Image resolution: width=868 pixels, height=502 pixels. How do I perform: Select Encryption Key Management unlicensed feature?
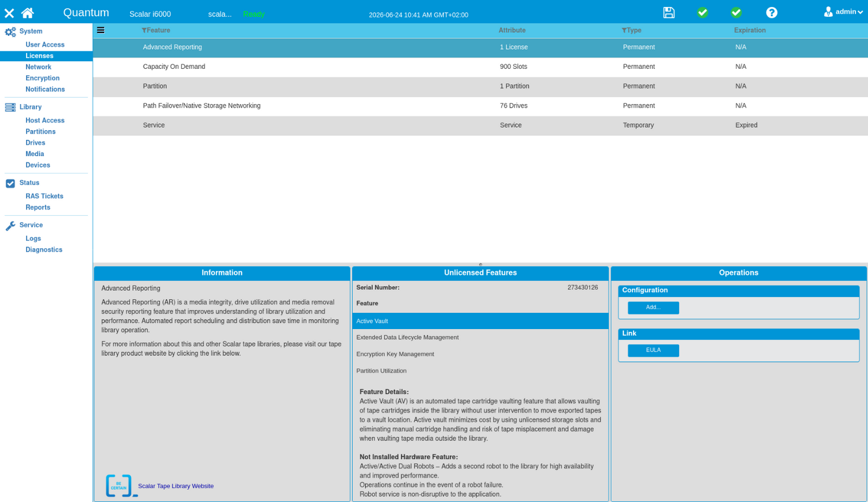(480, 354)
